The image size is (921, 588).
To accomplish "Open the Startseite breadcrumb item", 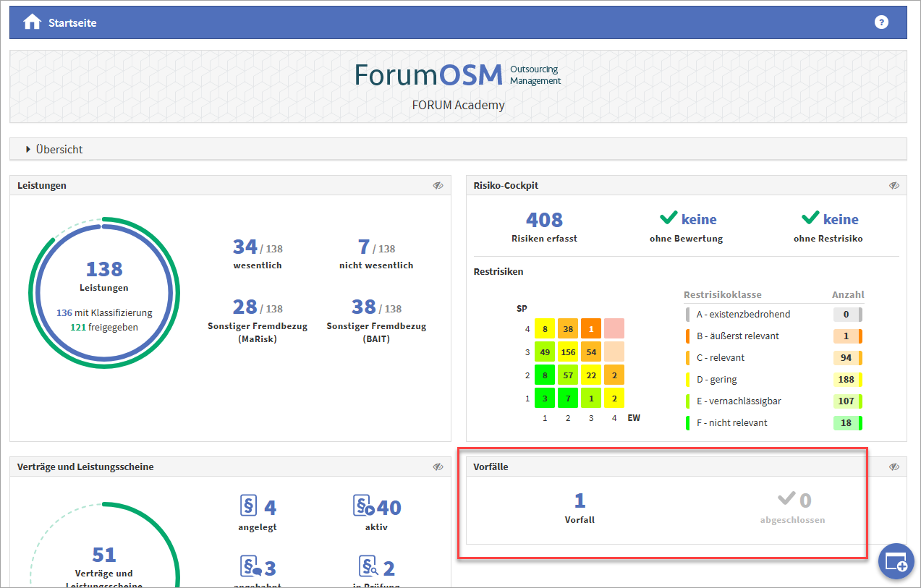I will pos(72,22).
